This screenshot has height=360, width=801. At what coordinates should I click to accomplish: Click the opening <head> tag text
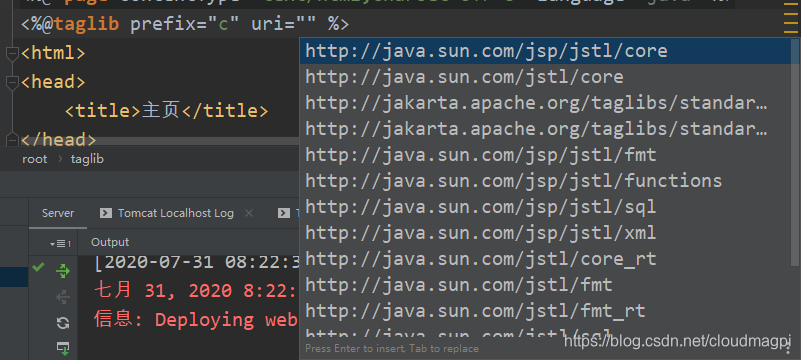pyautogui.click(x=53, y=82)
